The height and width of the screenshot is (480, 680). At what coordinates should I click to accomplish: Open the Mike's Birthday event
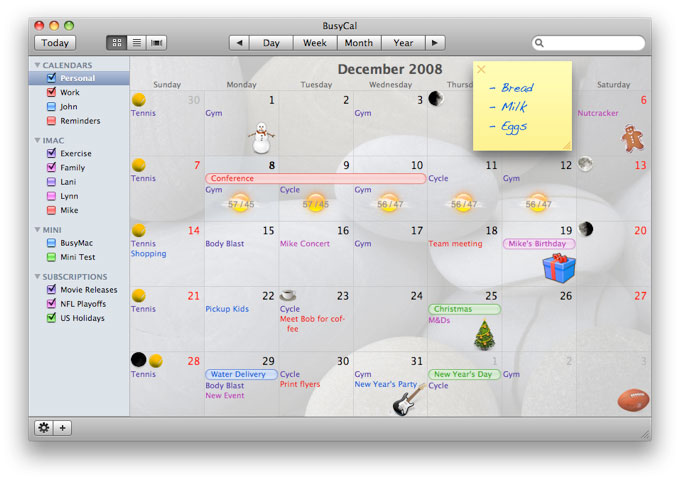click(x=539, y=244)
